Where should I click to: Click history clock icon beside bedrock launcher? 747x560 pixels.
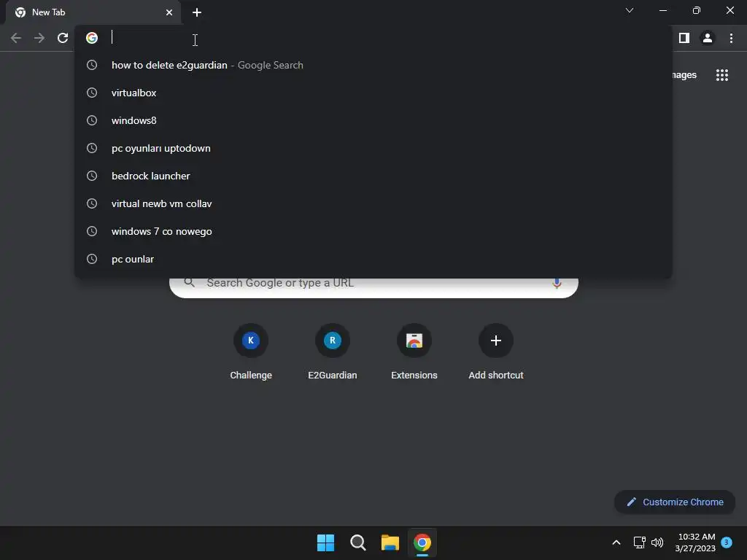click(92, 176)
